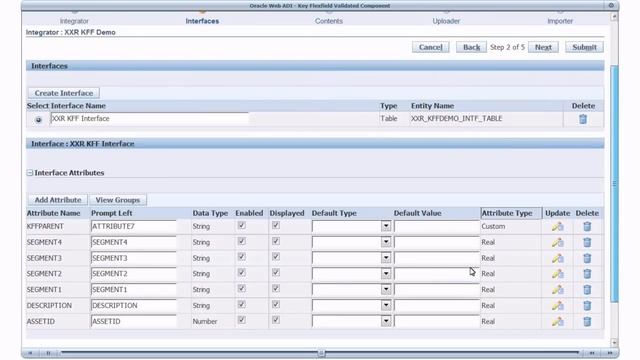Click Prompt Left field containing DESCRIPTION

[134, 305]
